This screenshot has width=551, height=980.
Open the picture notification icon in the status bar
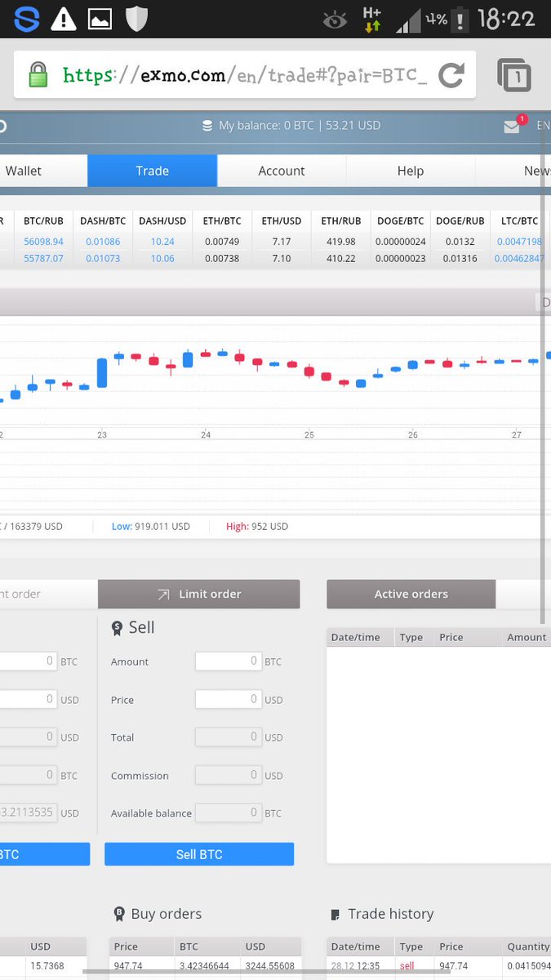[x=100, y=20]
